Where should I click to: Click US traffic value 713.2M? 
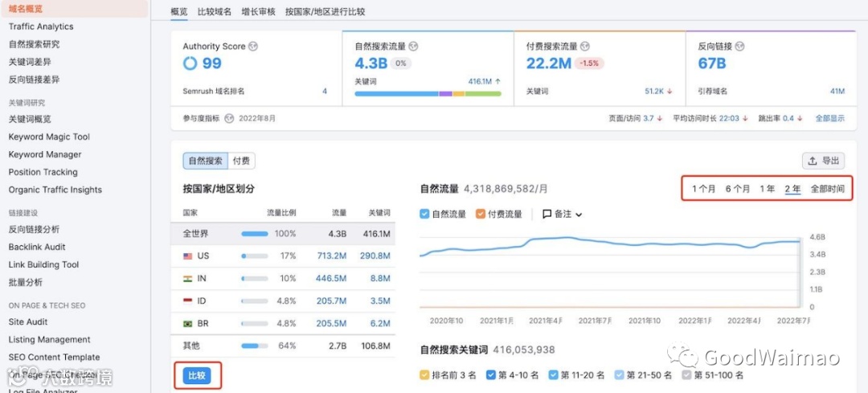(331, 256)
